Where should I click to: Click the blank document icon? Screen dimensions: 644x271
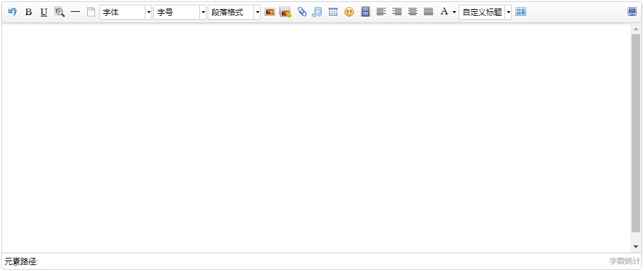pos(91,12)
